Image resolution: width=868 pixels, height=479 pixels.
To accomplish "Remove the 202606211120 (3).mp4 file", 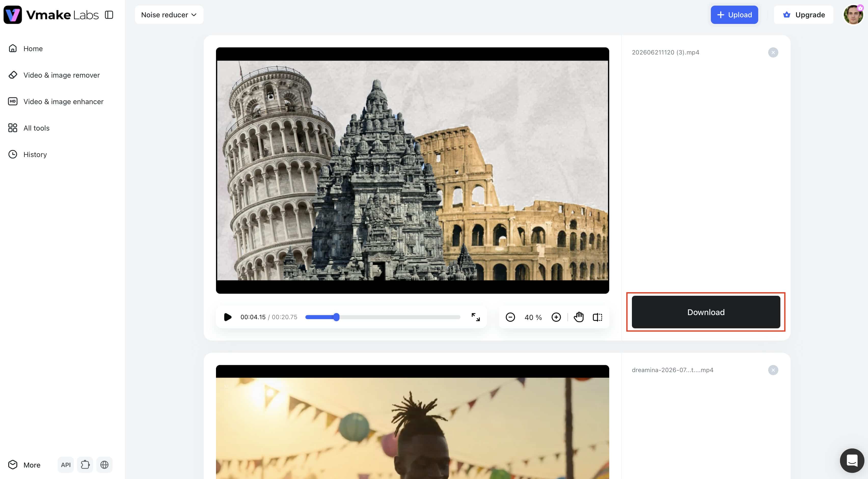I will coord(773,52).
